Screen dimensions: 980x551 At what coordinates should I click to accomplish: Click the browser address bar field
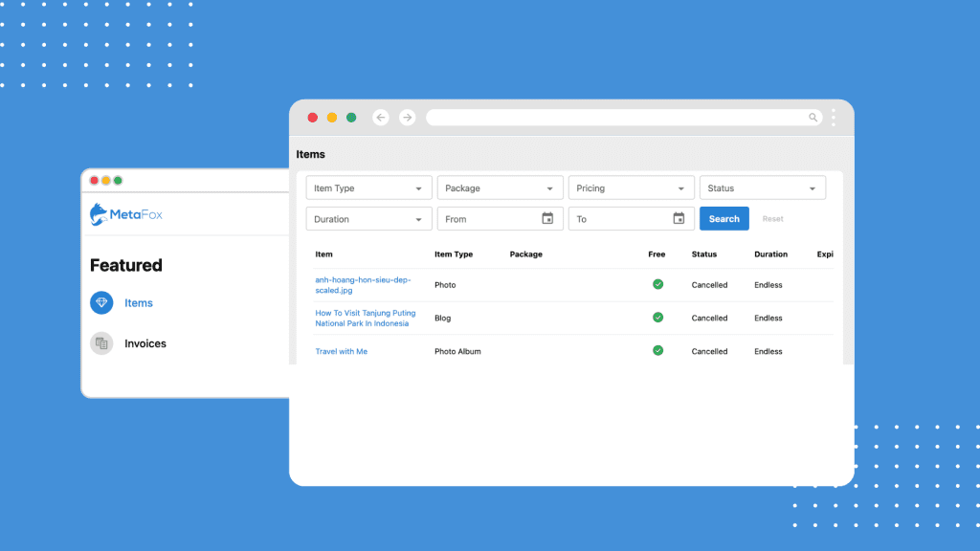pos(612,118)
